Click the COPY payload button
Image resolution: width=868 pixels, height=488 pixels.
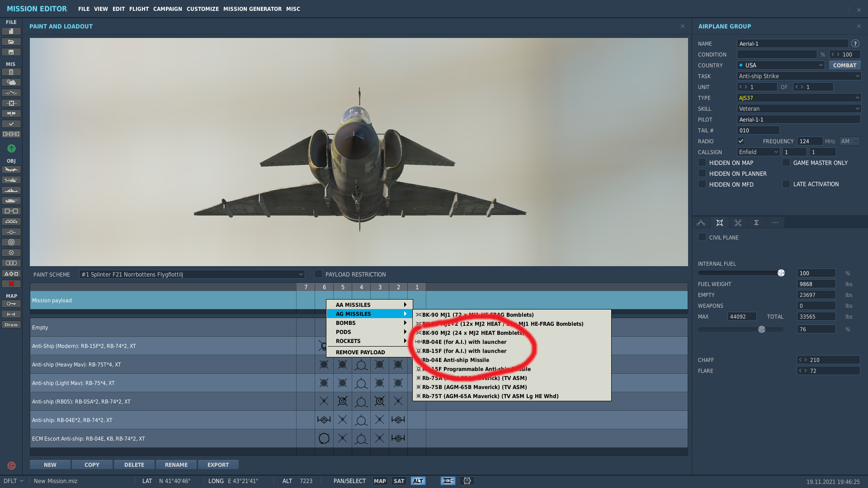[x=92, y=465]
